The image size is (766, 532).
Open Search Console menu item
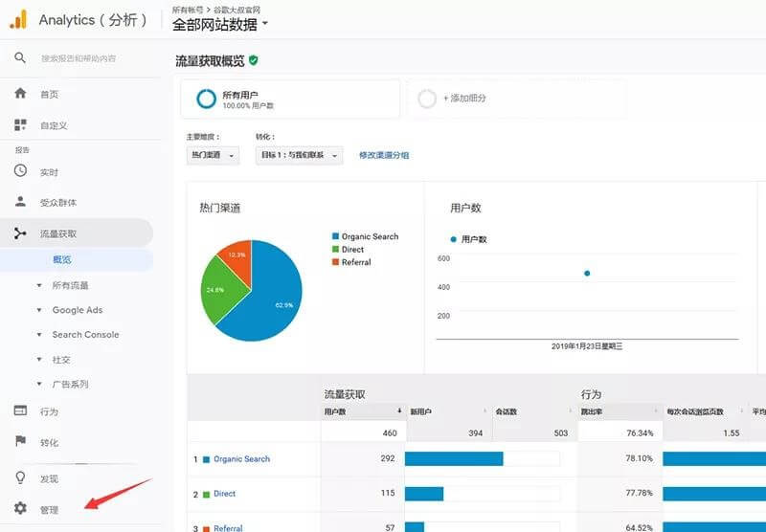point(85,335)
